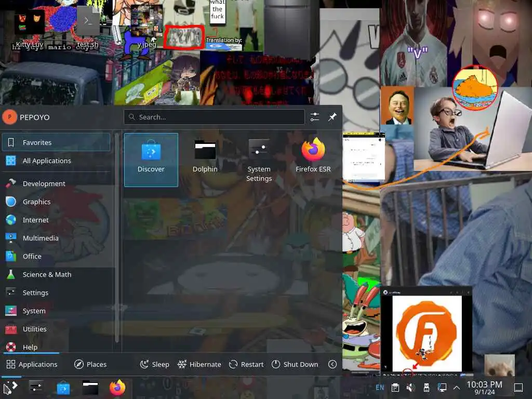Pin the application launcher open
The height and width of the screenshot is (399, 532).
(x=332, y=117)
